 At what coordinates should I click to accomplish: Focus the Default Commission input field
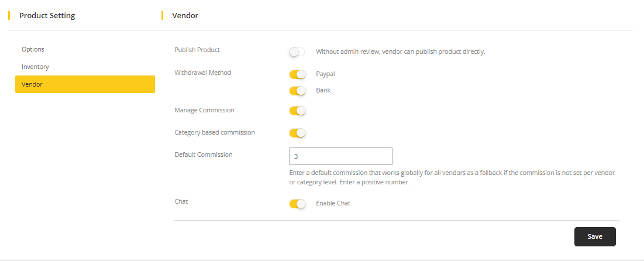tap(340, 156)
